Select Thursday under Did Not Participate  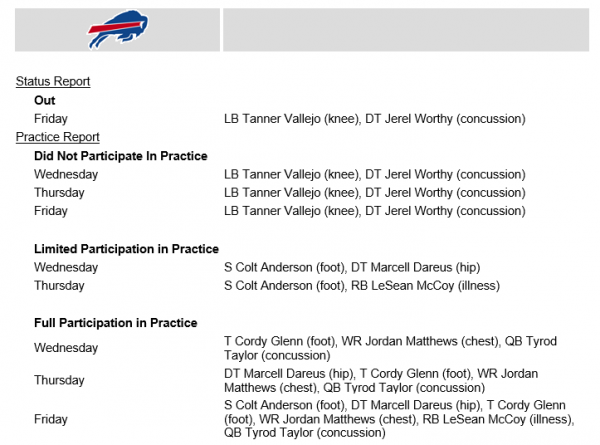(x=59, y=193)
